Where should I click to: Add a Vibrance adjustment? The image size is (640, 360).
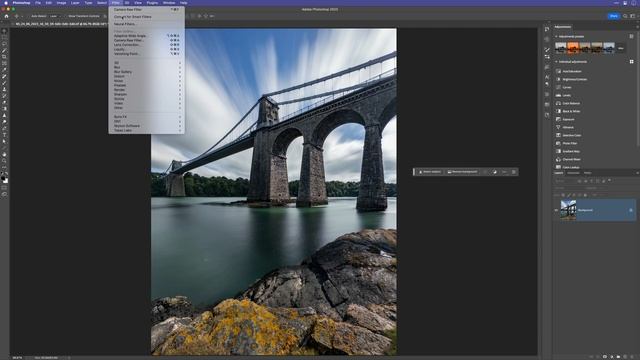click(x=568, y=127)
